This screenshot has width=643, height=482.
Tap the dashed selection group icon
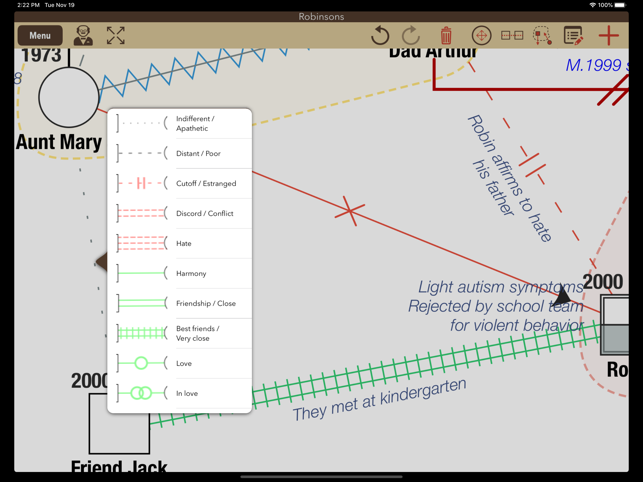(542, 36)
